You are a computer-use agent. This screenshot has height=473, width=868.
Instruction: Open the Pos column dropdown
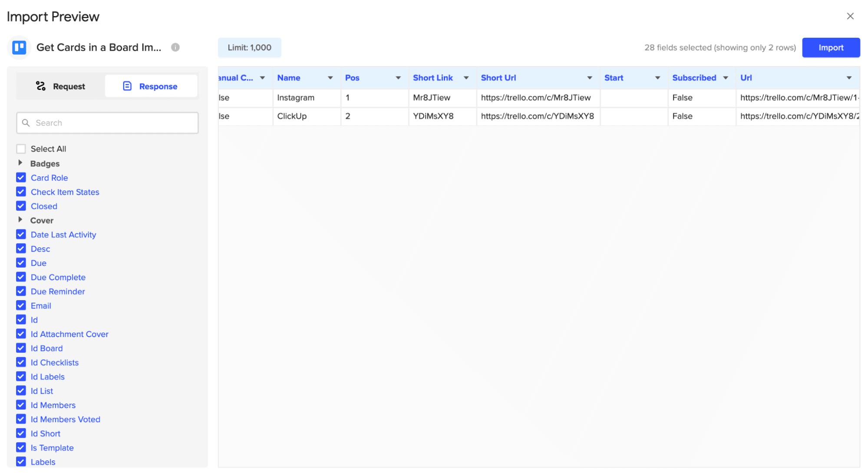(x=398, y=78)
